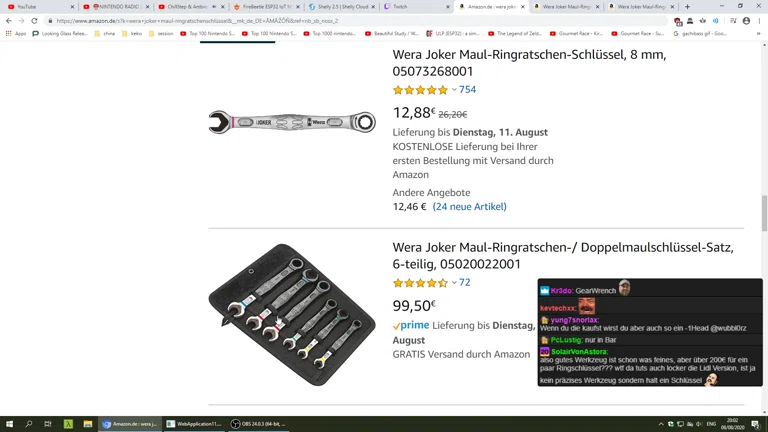Open the Apps shortcut in bookmarks bar
Image resolution: width=768 pixels, height=432 pixels.
pos(16,34)
